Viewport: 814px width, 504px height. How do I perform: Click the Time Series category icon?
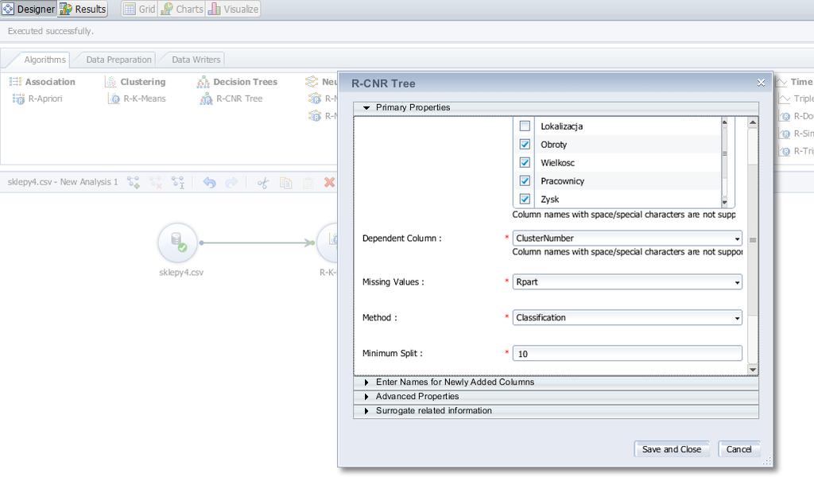tap(781, 82)
